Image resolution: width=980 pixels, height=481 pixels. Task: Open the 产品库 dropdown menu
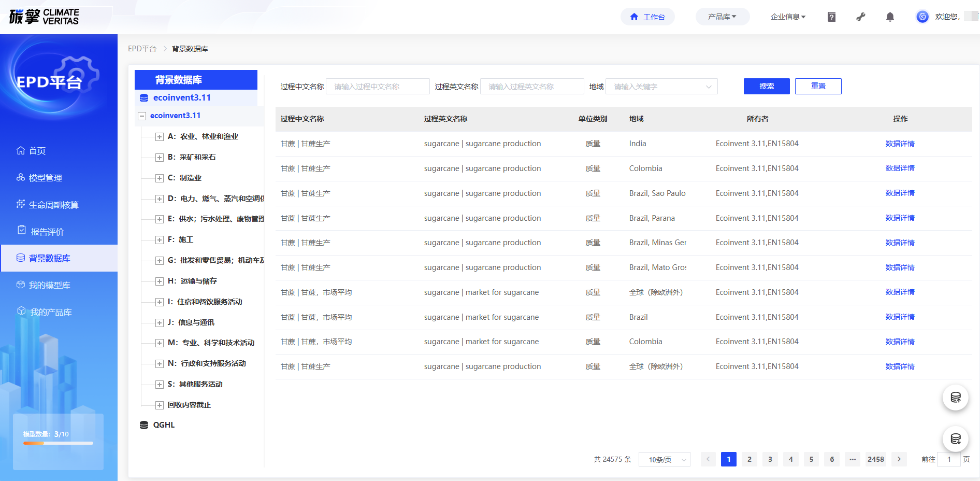pyautogui.click(x=722, y=17)
